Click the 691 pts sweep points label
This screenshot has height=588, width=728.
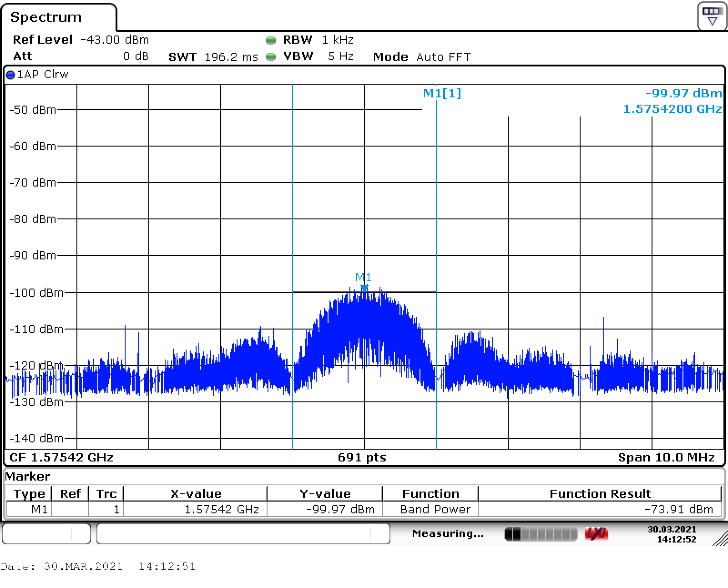(362, 457)
